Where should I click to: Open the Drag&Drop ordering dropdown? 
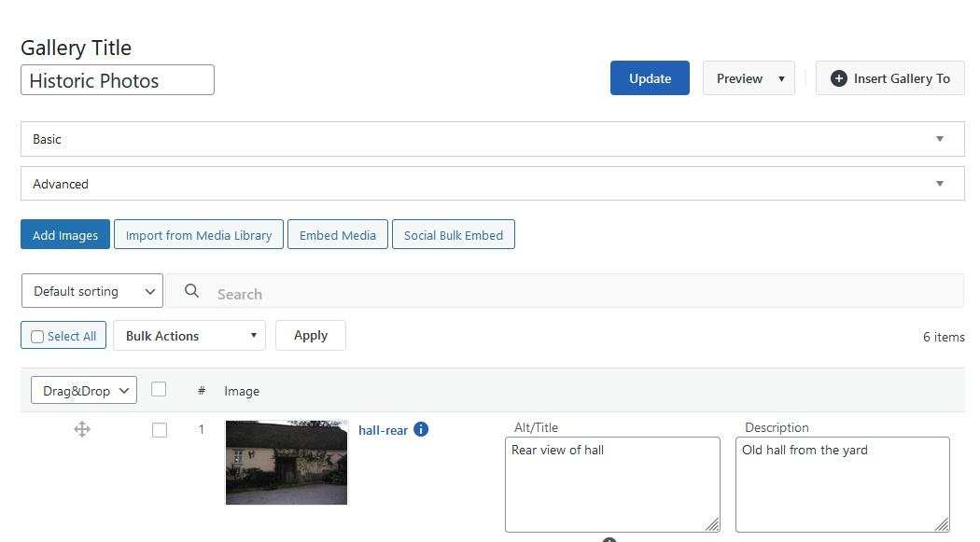[84, 391]
